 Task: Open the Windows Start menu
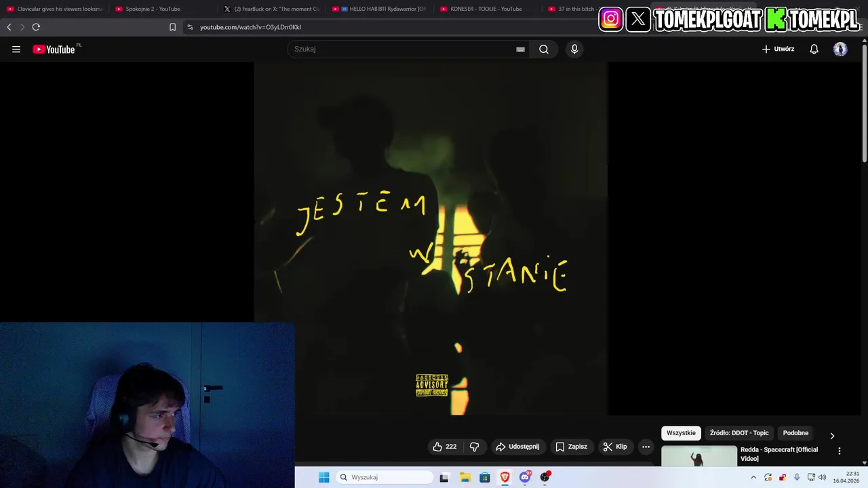click(x=323, y=477)
